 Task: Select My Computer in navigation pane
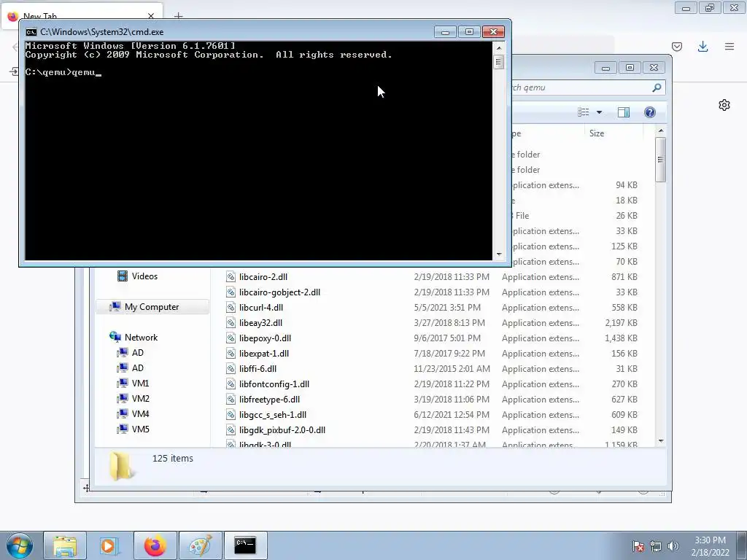tap(152, 307)
